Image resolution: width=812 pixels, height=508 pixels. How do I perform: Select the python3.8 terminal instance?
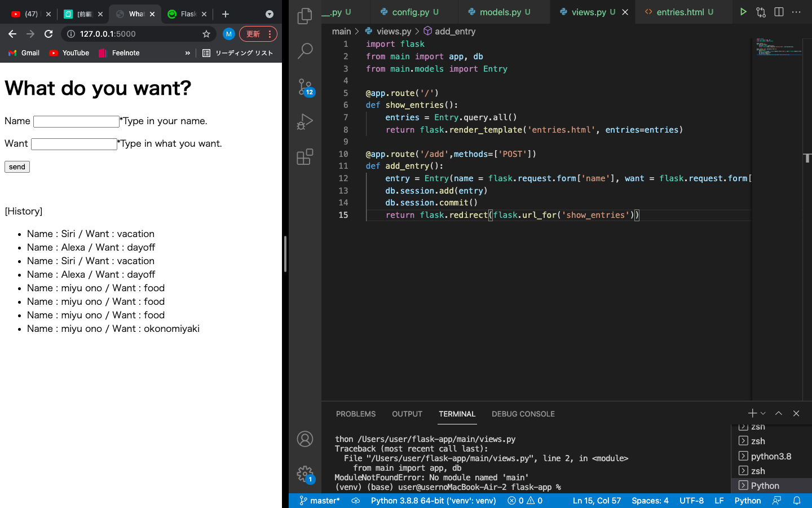(771, 456)
